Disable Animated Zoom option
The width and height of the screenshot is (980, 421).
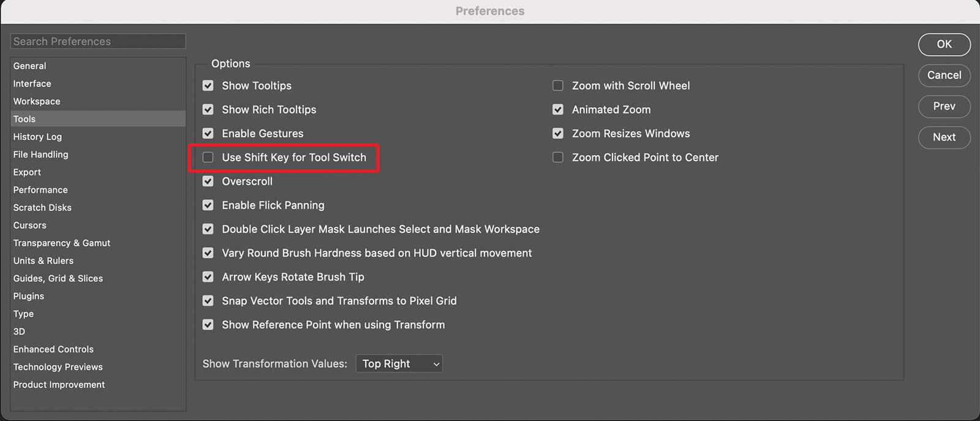tap(558, 110)
